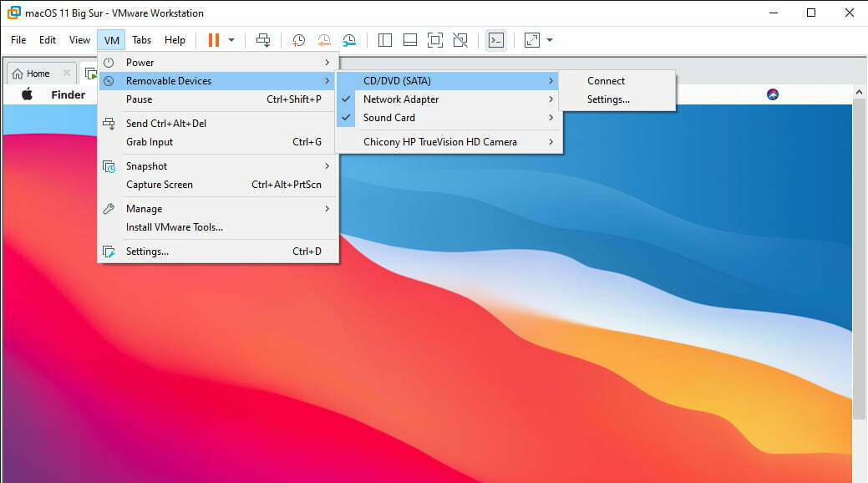Toggle the Sound Card checkmark

[346, 118]
